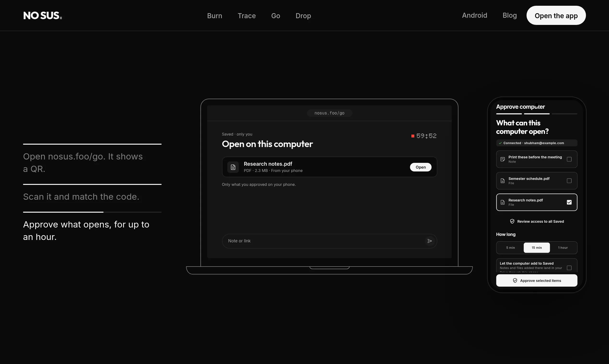Click the file icon beside Semester schedule.pdf
This screenshot has width=609, height=364.
(x=503, y=181)
